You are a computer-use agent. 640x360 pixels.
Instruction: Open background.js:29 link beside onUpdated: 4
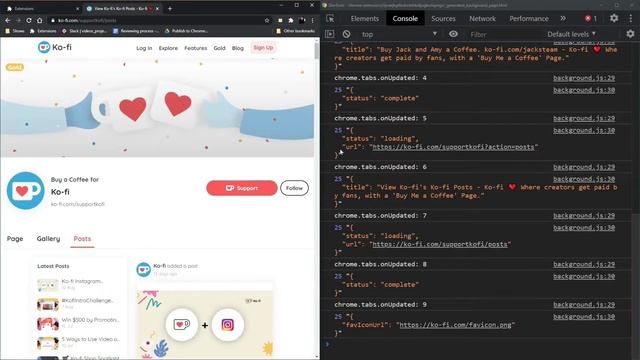pyautogui.click(x=584, y=78)
